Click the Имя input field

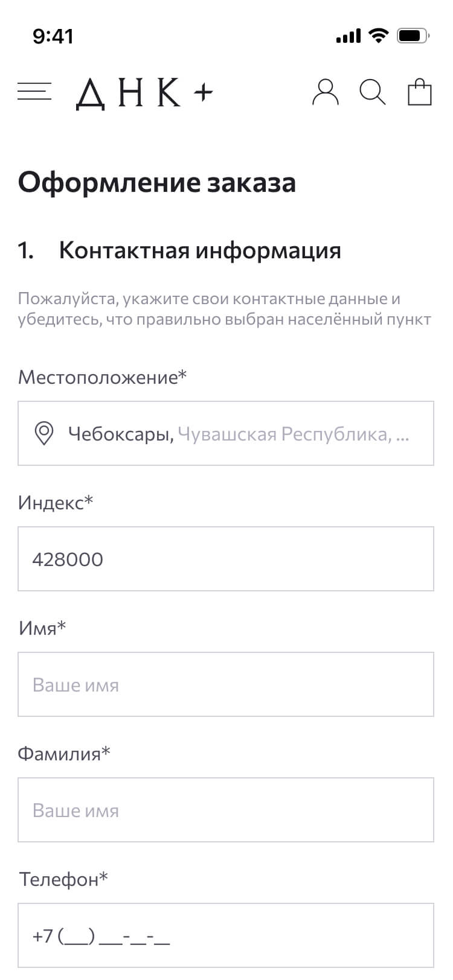(226, 684)
